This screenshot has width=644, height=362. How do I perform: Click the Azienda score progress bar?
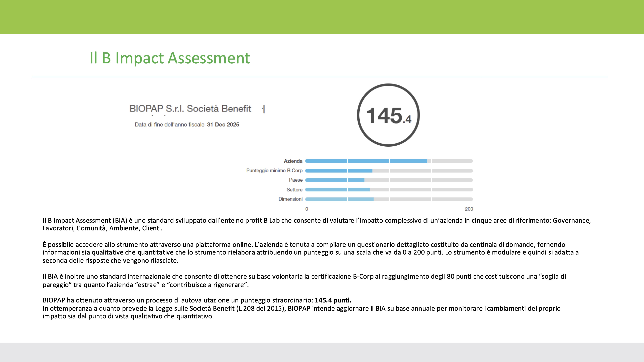click(389, 161)
